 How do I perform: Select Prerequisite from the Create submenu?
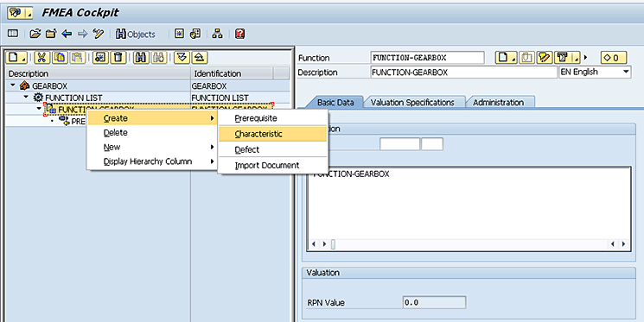point(272,118)
